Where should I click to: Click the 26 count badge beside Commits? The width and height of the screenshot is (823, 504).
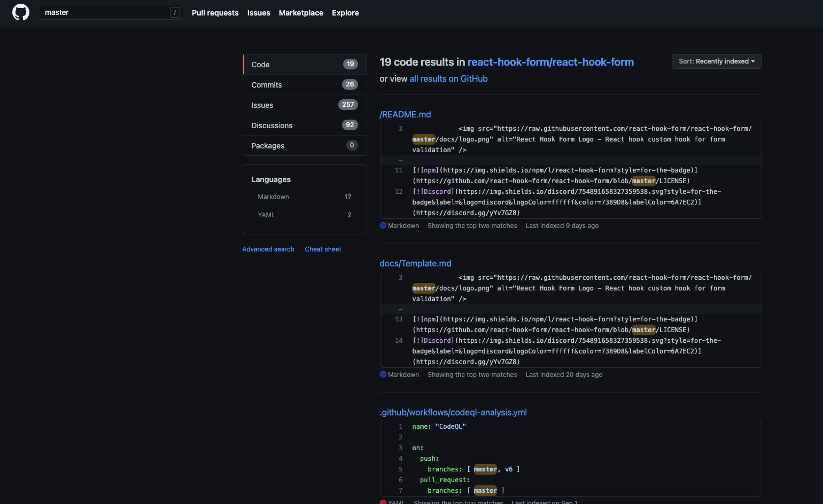click(350, 84)
